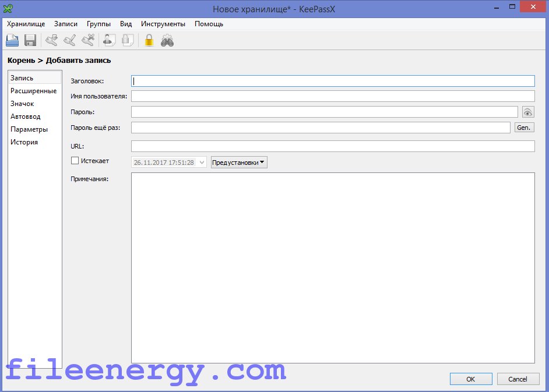Open the Помощь menu
The image size is (549, 392).
pos(209,24)
